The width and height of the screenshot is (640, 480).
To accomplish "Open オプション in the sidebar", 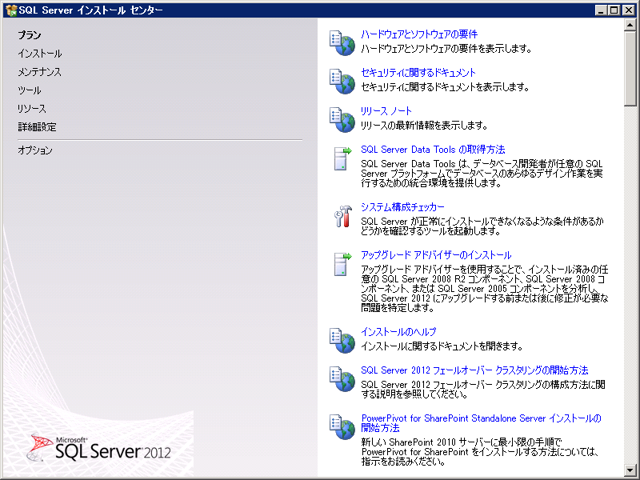I will [x=35, y=150].
